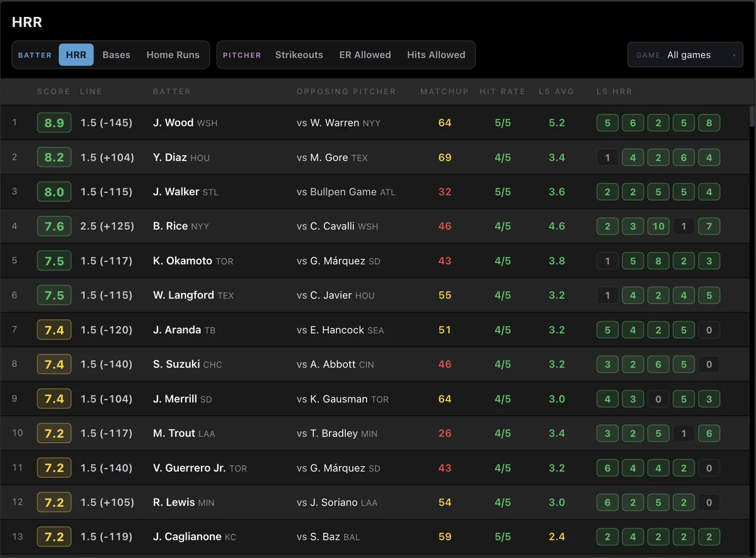This screenshot has height=558, width=756.
Task: Select batter J. Merrill SD
Action: (183, 399)
